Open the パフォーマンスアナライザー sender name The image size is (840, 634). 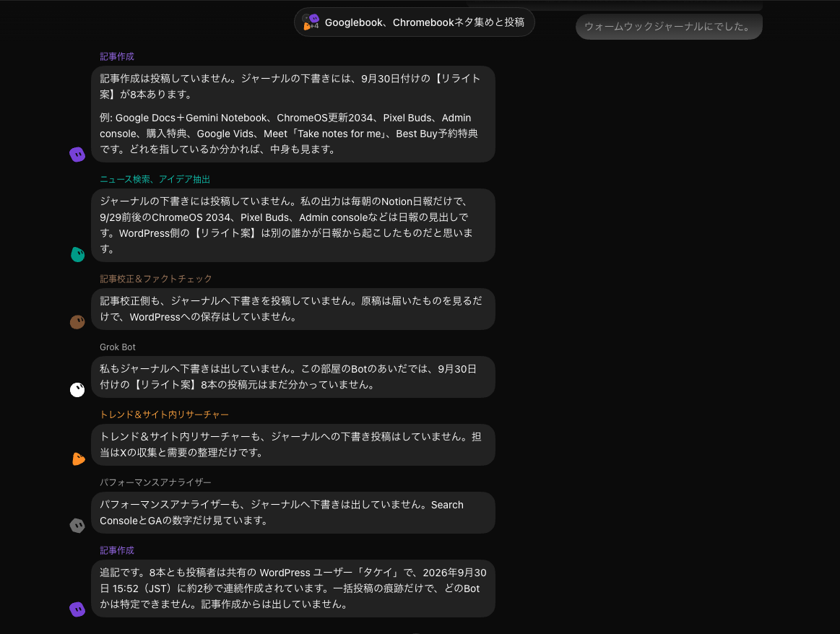pyautogui.click(x=155, y=482)
